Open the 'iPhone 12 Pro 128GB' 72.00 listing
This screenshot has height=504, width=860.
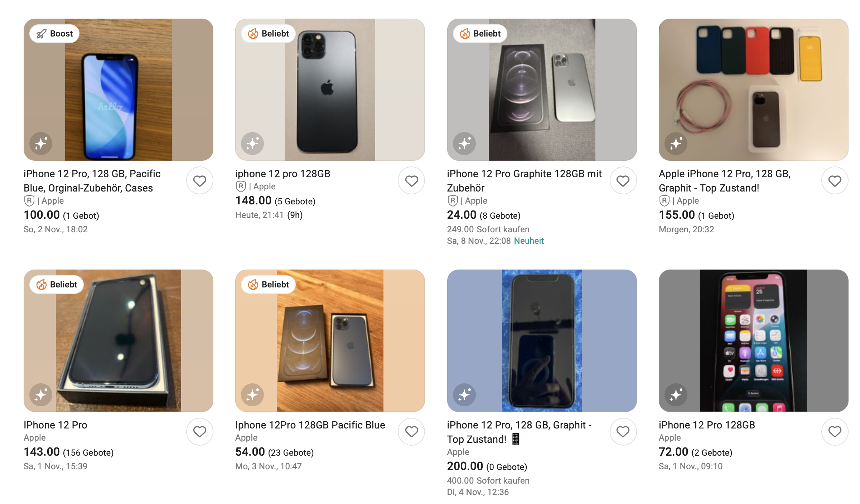coord(707,425)
